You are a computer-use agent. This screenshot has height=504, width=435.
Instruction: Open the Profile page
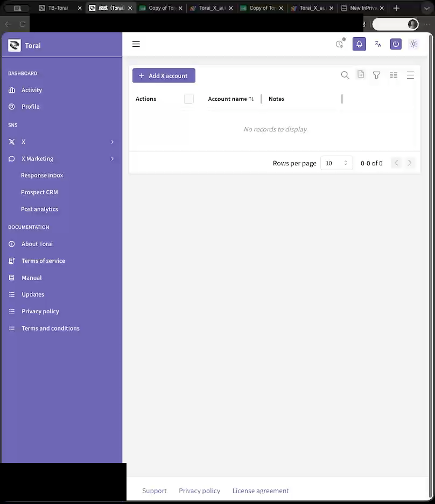click(31, 107)
